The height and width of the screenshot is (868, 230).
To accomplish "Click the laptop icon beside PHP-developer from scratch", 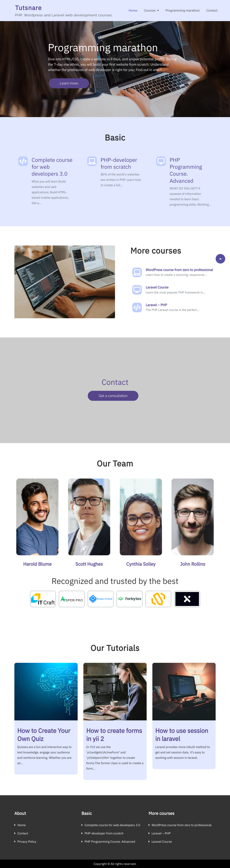I will click(x=92, y=161).
